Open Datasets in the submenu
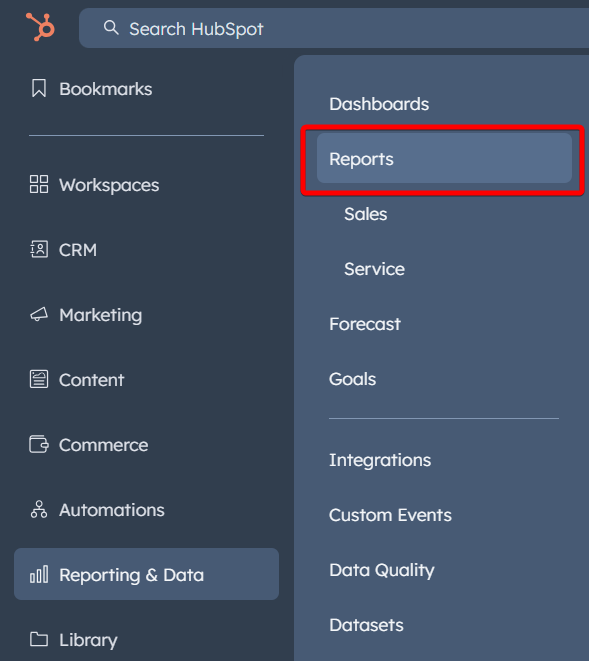Image resolution: width=589 pixels, height=661 pixels. 366,625
